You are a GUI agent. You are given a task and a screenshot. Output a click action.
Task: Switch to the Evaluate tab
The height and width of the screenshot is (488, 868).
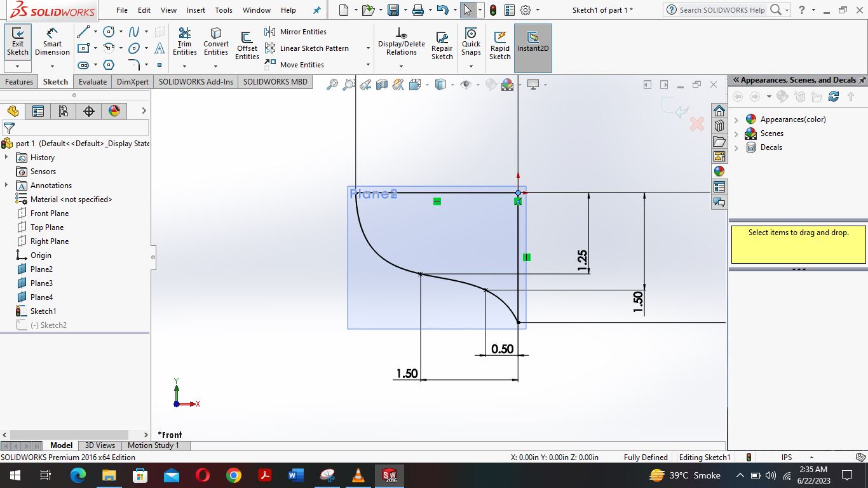tap(93, 82)
